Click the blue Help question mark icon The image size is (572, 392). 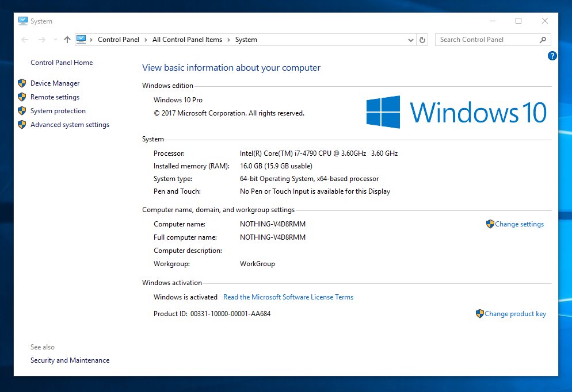(x=552, y=56)
